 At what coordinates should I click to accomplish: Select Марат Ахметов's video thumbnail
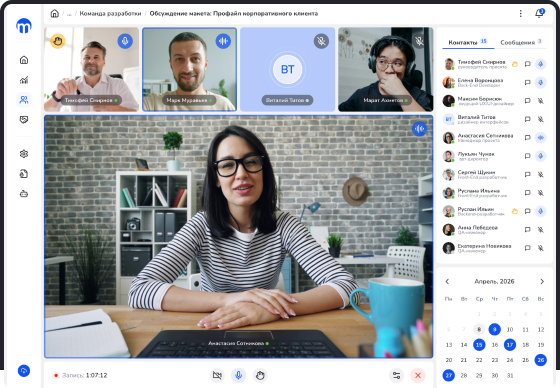(386, 69)
